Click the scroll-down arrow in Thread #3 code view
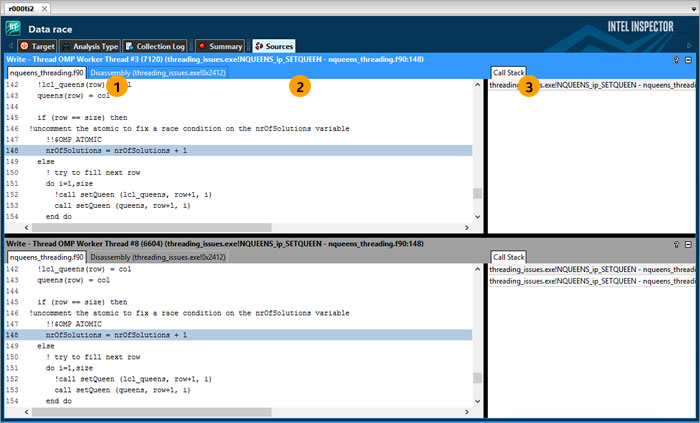 pos(477,217)
